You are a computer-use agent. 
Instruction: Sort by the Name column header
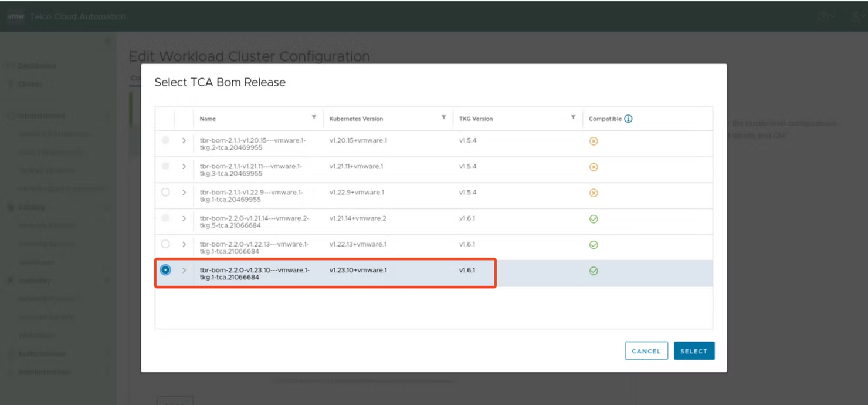point(208,119)
